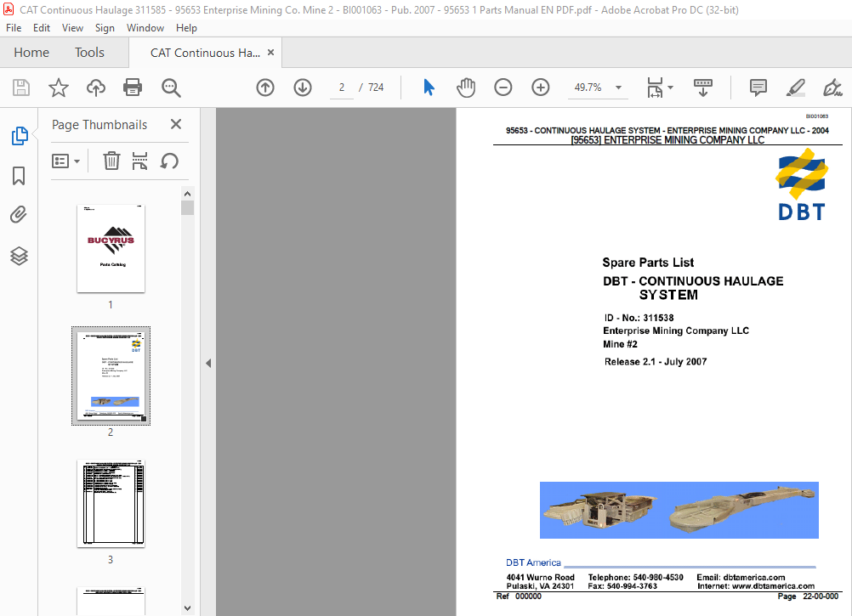Screen dimensions: 852x616
Task: Click 'ID - No.: 311538' text
Action: pos(639,318)
